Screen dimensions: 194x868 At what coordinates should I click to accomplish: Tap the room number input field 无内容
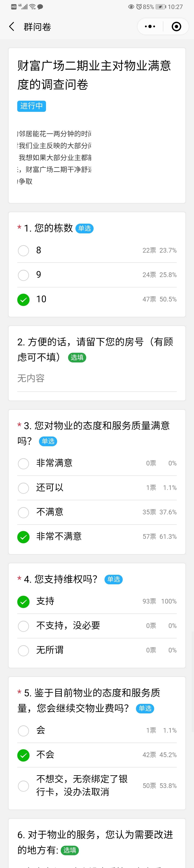tap(97, 378)
